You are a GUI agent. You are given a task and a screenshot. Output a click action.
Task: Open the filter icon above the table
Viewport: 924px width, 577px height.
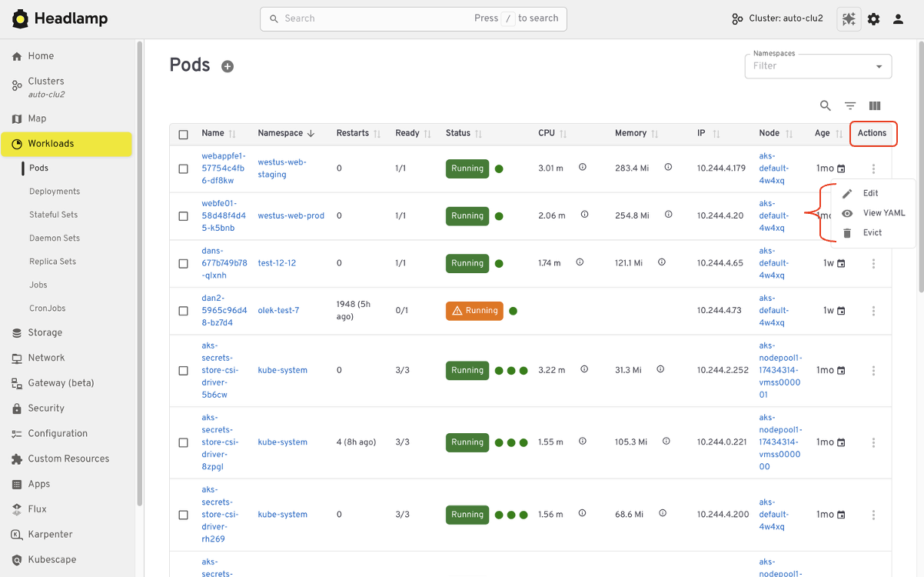coord(849,105)
